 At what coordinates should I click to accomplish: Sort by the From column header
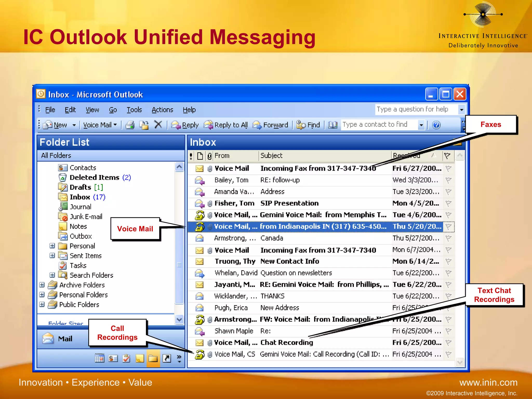click(236, 156)
